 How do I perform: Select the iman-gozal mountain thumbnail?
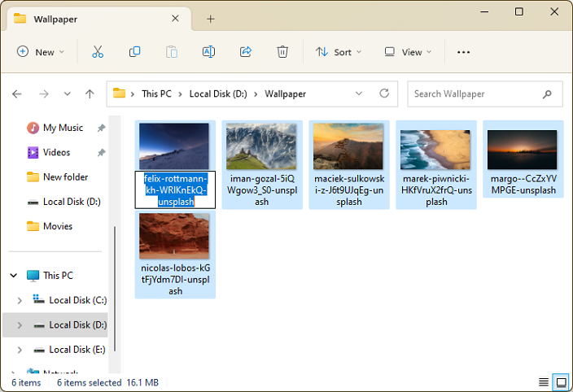(x=261, y=146)
